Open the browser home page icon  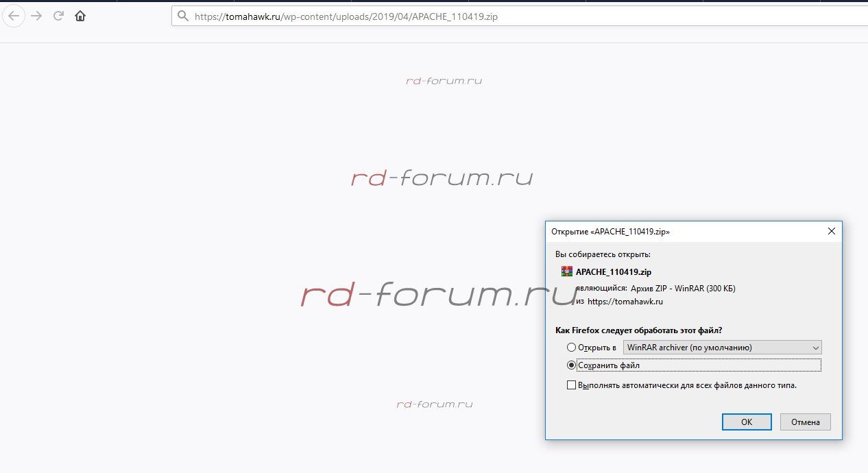coord(80,16)
